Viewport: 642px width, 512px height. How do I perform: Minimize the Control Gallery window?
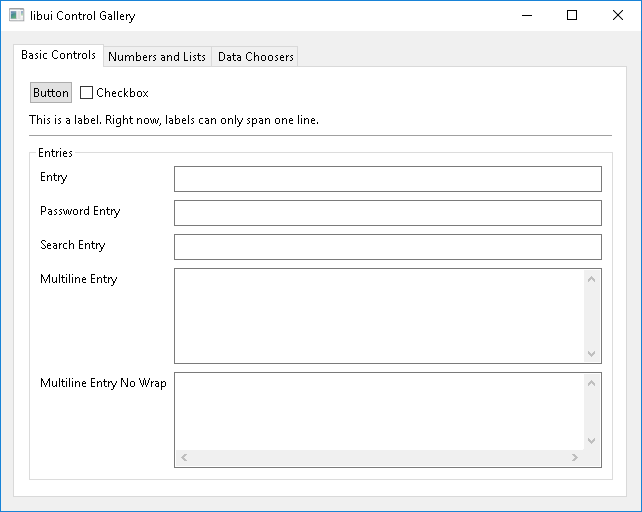click(527, 16)
